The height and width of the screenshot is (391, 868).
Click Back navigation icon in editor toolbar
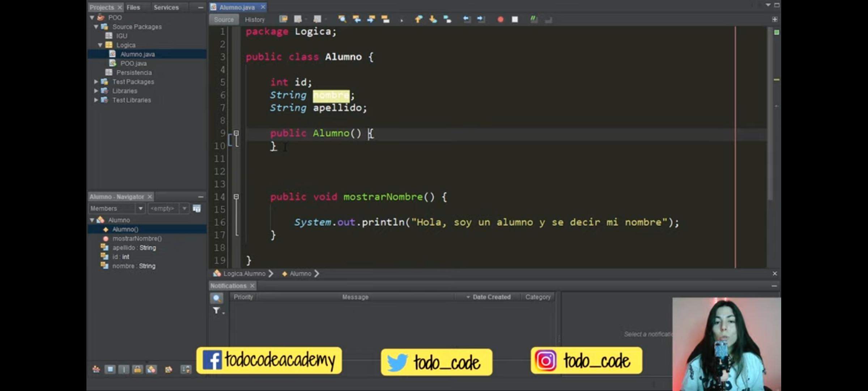click(x=297, y=19)
